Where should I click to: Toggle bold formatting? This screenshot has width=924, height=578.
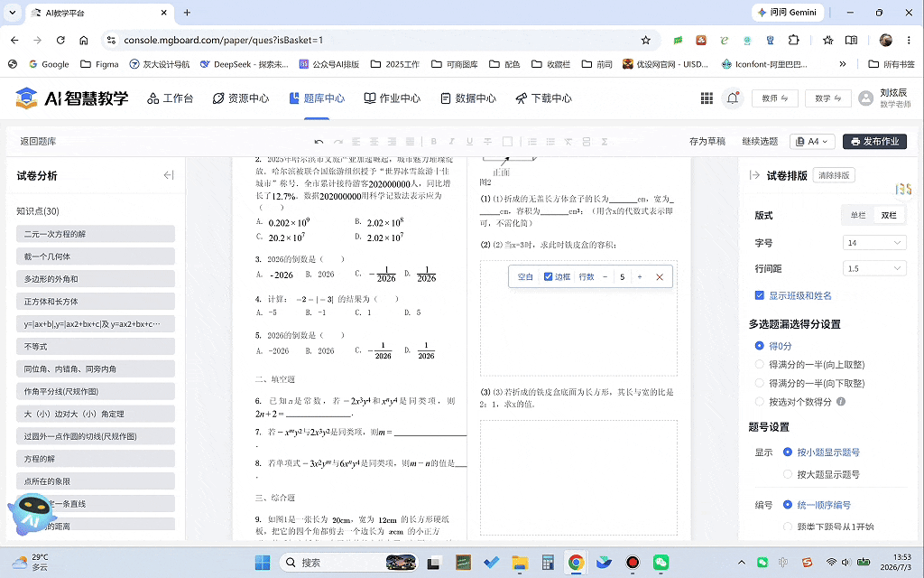pos(434,142)
